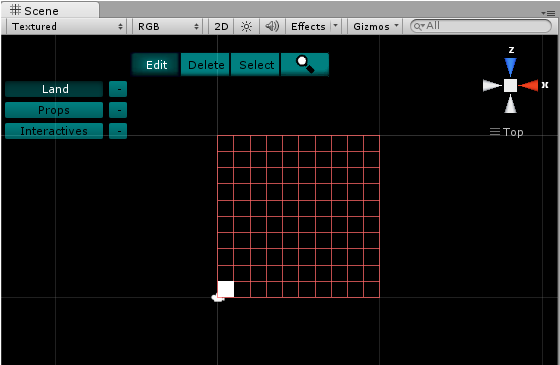Toggle scene audio speaker icon

pyautogui.click(x=272, y=26)
